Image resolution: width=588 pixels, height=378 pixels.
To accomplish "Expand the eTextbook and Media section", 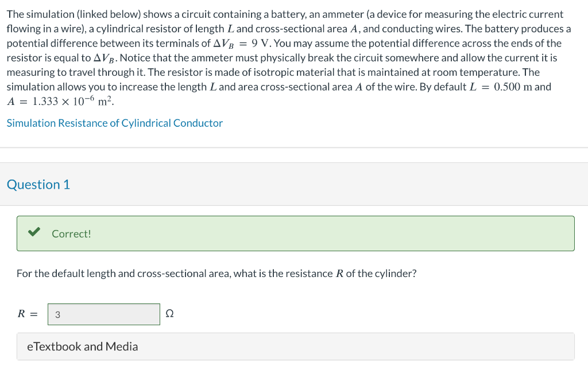I will point(83,346).
